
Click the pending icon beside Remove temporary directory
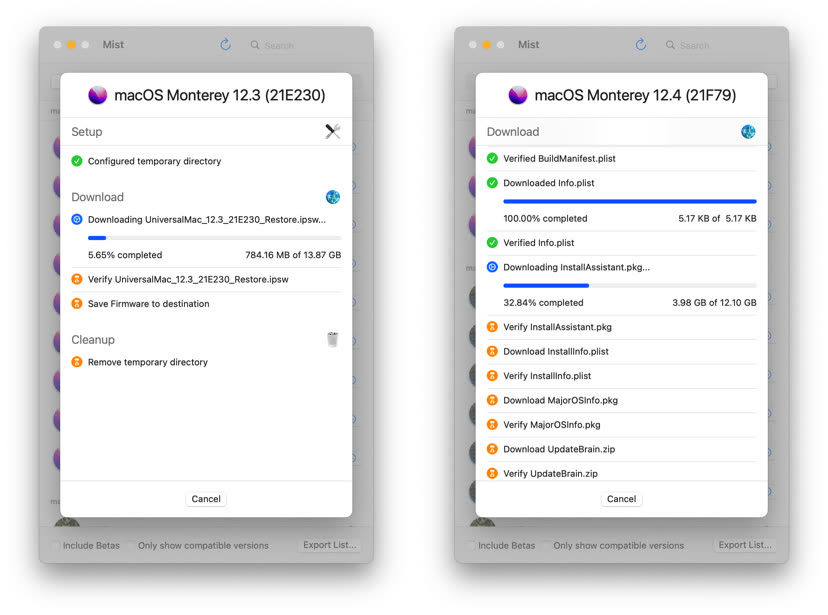[x=77, y=362]
